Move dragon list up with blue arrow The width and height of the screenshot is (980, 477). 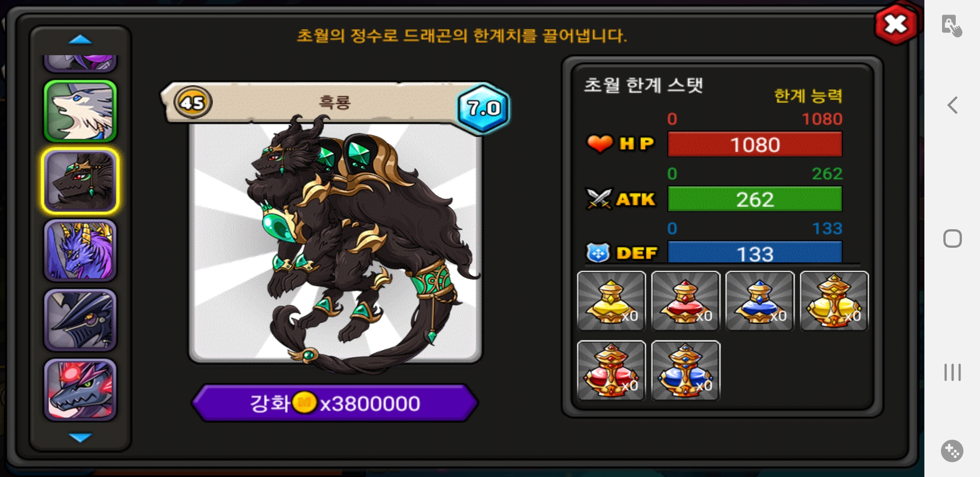80,40
